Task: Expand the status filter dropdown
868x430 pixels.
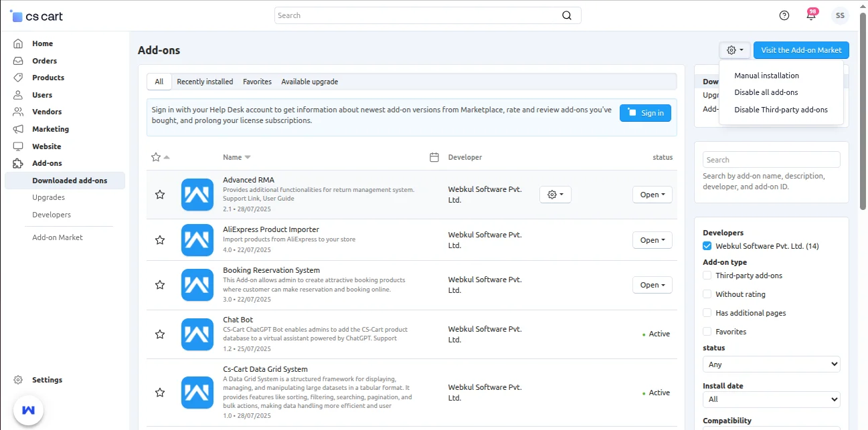Action: point(771,364)
